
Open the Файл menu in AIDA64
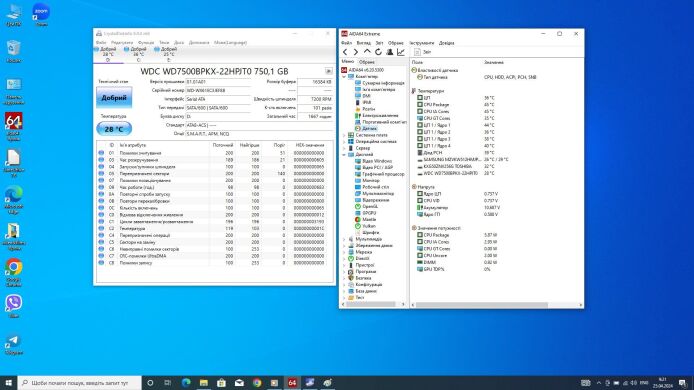pos(347,43)
